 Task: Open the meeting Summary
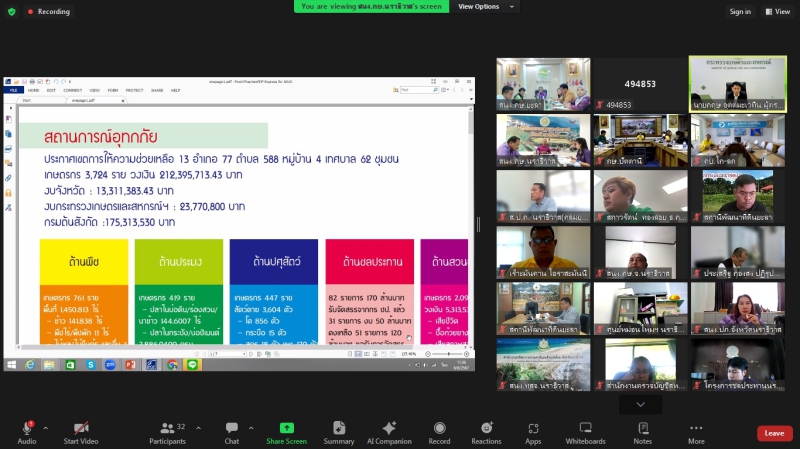coord(339,428)
